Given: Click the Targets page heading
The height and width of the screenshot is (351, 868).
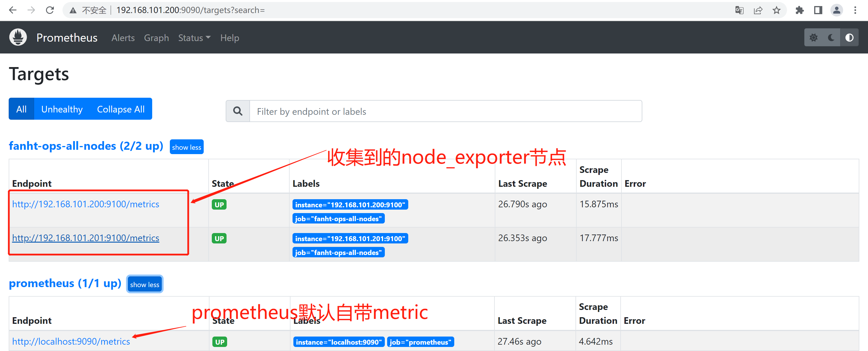Looking at the screenshot, I should (x=39, y=74).
